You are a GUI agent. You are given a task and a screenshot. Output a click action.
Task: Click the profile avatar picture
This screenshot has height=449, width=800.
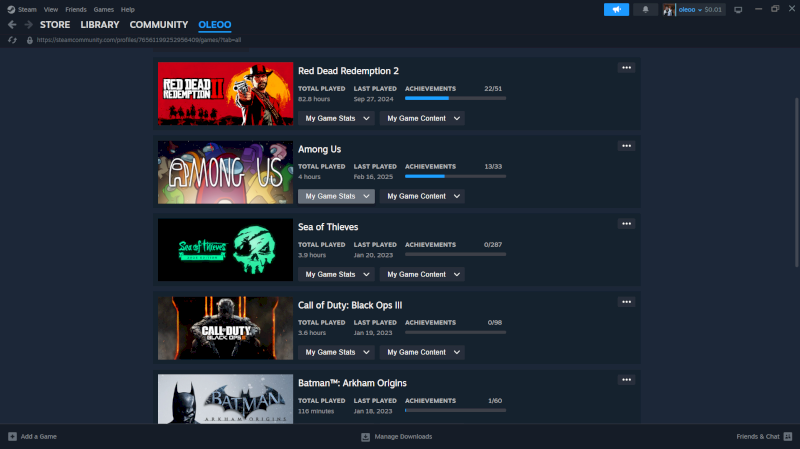click(668, 9)
